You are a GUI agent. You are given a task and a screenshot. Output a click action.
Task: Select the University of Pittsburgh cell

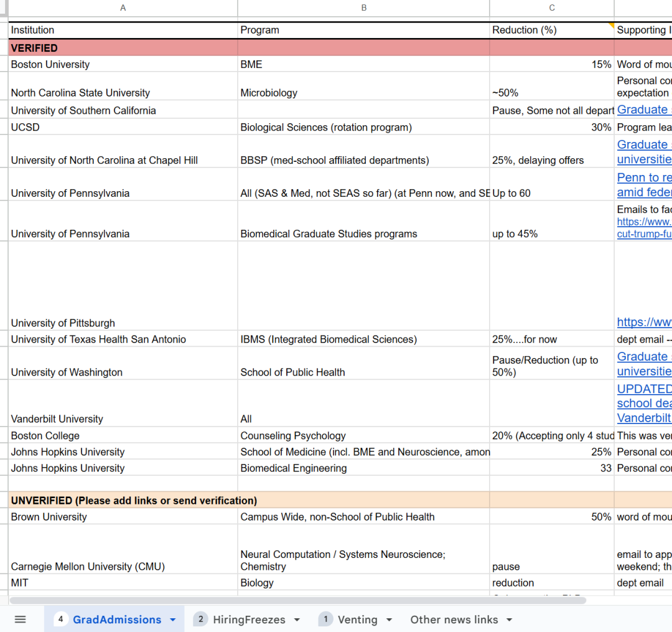pos(123,286)
